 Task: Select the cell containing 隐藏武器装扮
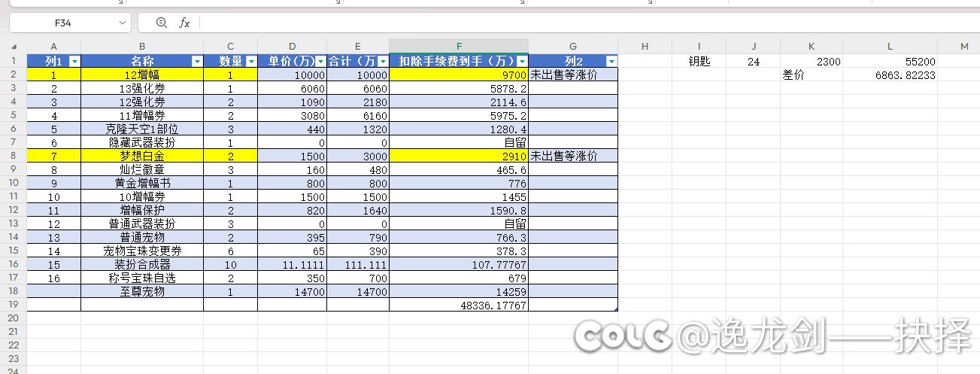click(142, 142)
